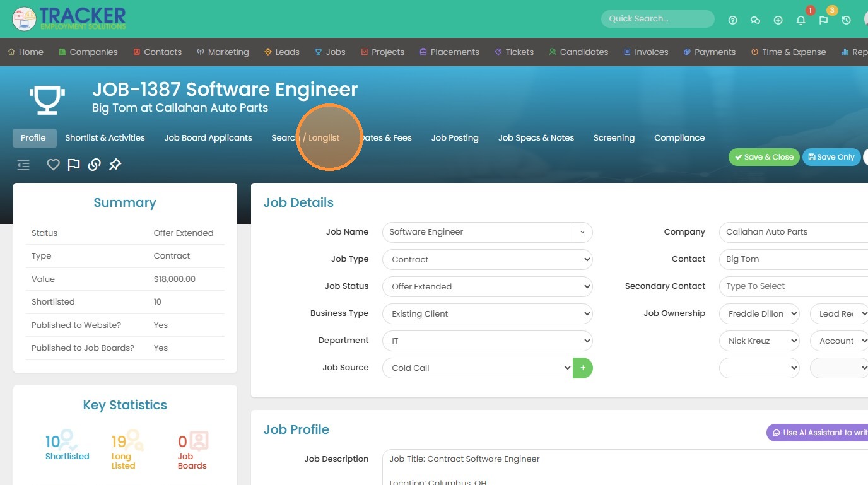Viewport: 868px width, 485px height.
Task: Open Contacts in navigation bar
Action: coord(157,52)
